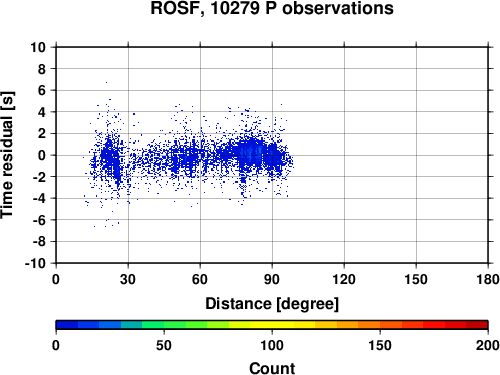Click the 'Distance [degree]' axis label
500x375 pixels.
[x=272, y=304]
